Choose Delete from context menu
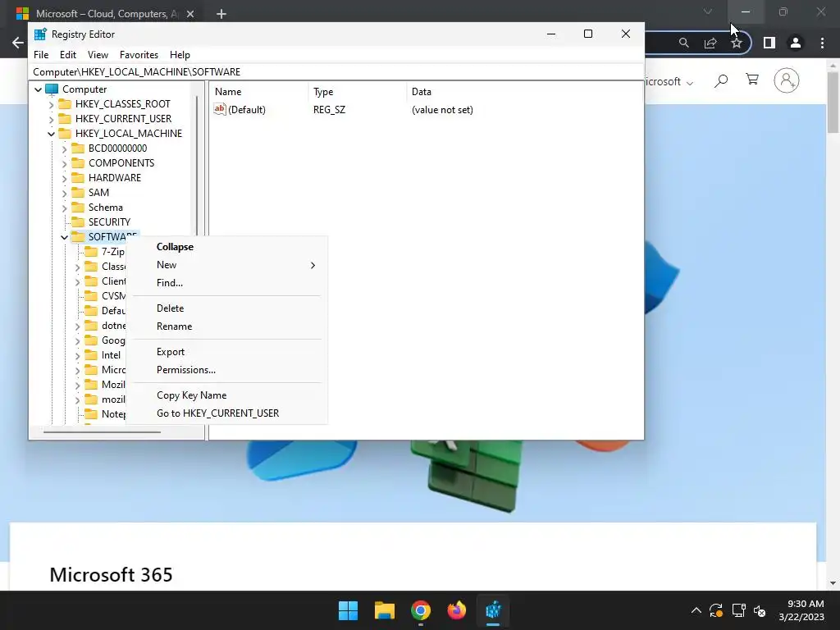840x630 pixels. tap(226, 308)
